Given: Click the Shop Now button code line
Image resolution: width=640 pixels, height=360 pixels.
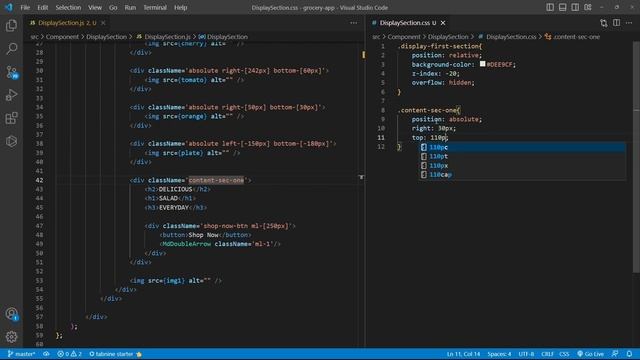Looking at the screenshot, I should coord(205,235).
